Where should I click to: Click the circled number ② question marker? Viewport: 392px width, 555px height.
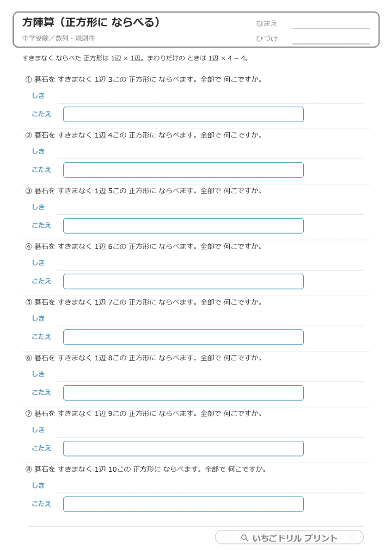click(29, 136)
